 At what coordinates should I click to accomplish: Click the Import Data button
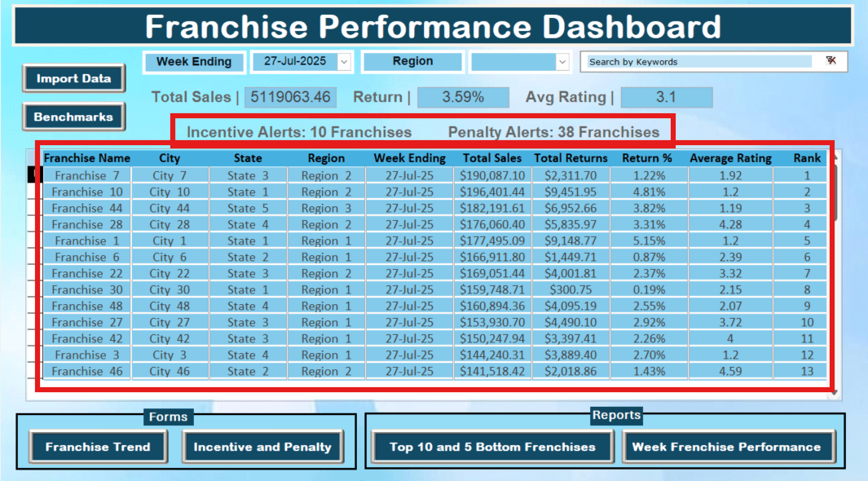[x=73, y=79]
